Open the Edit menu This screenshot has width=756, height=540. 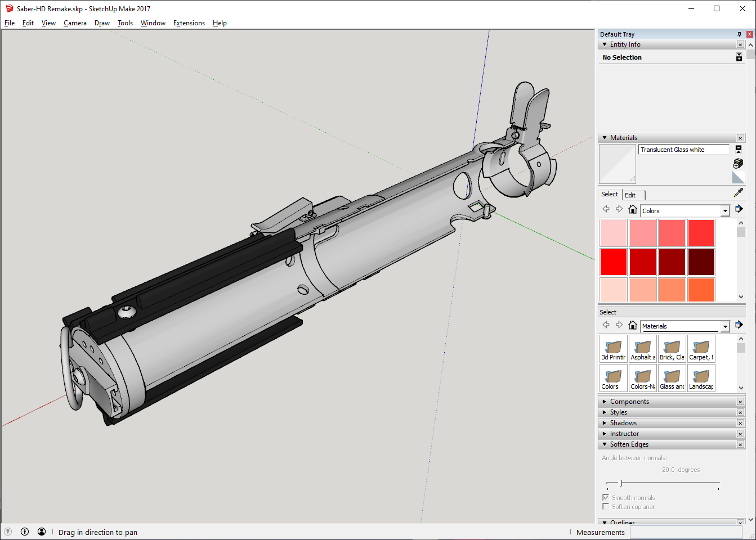point(28,23)
